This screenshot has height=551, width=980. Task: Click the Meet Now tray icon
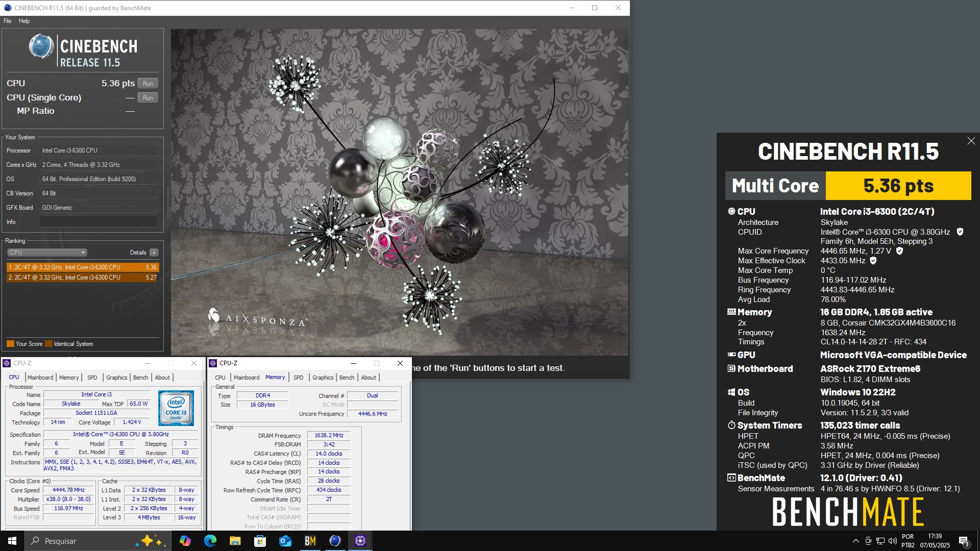coord(868,541)
